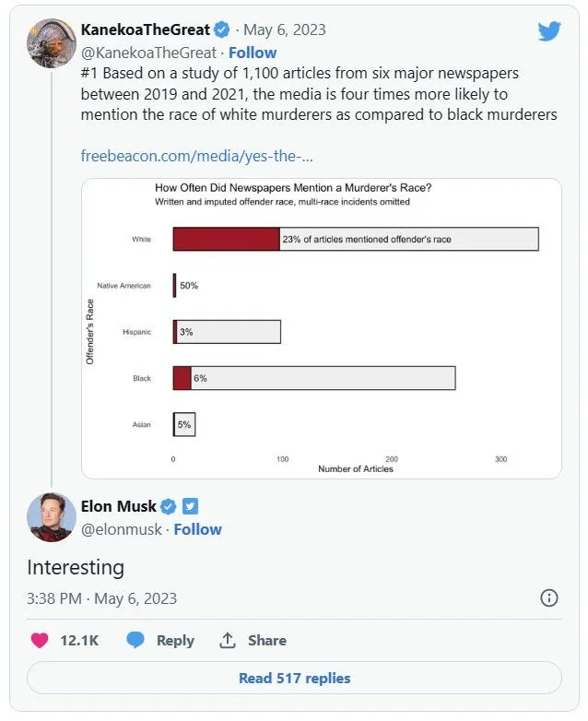This screenshot has height=721, width=588.
Task: Click the KanekoaTheGreat display name
Action: 146,30
